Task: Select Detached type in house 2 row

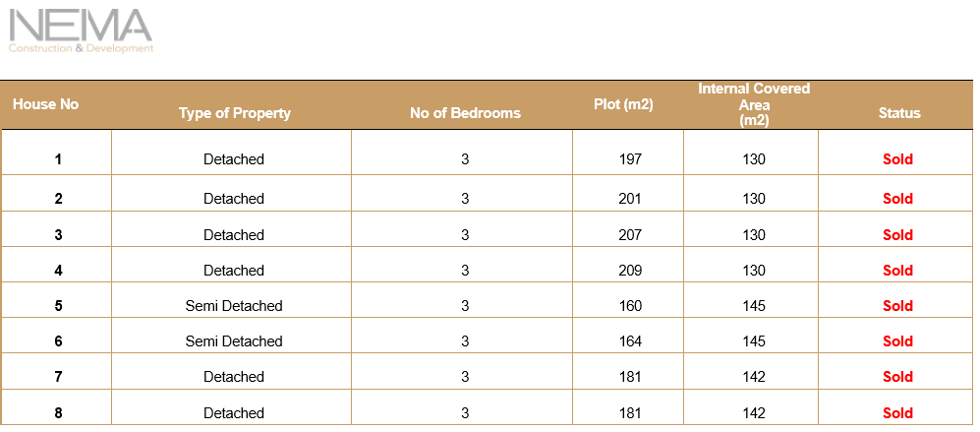Action: (234, 199)
